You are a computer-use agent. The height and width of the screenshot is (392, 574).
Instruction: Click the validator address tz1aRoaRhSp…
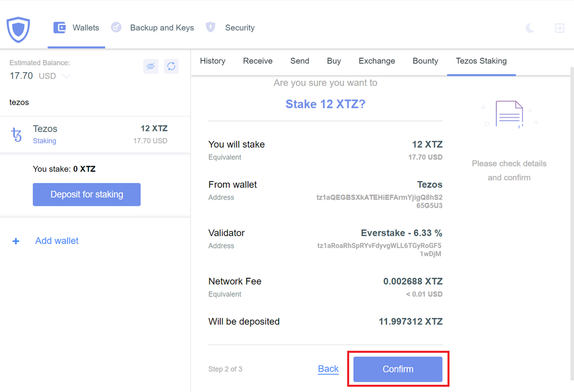coord(379,250)
